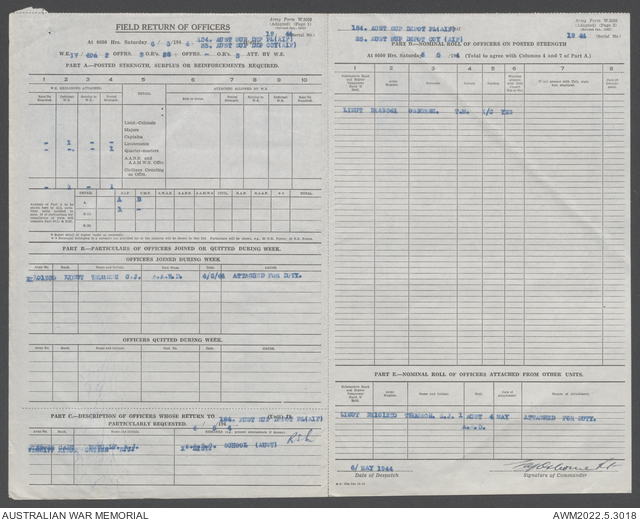Viewport: 640px width, 521px height.
Task: Click the "SCHOOL (AUST)" stamped text in Part C
Action: tap(250, 445)
